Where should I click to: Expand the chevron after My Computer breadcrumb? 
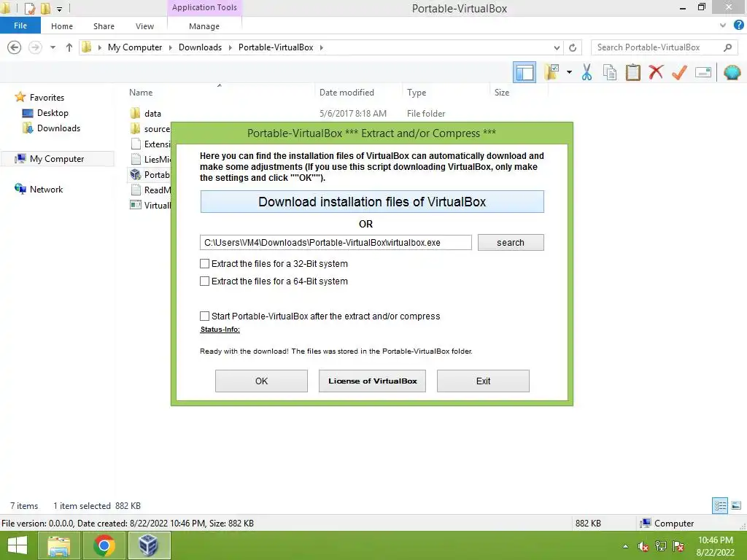click(x=170, y=47)
